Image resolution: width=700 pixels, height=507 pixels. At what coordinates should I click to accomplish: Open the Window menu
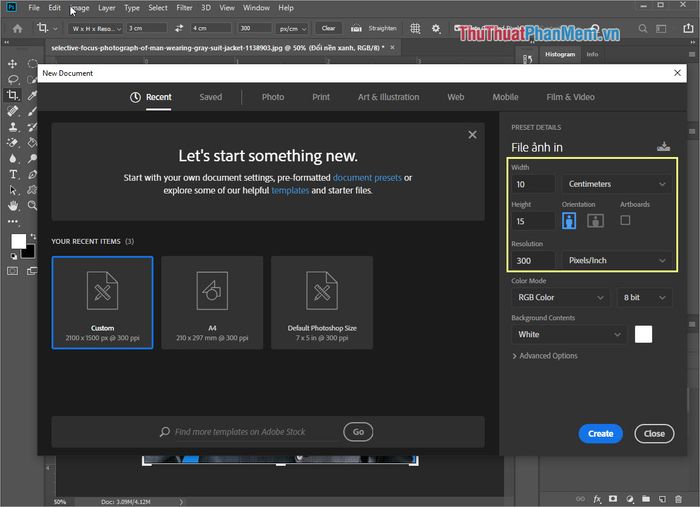[256, 8]
